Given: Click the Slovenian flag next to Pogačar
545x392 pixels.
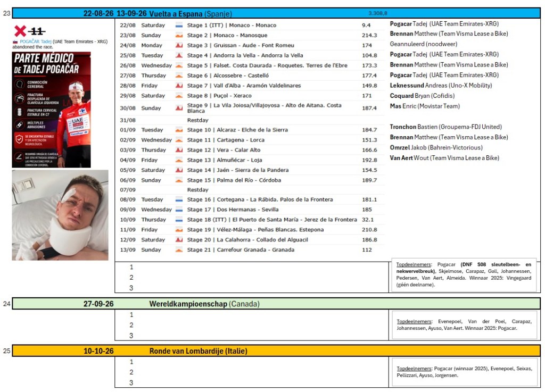Looking at the screenshot, I should [x=15, y=41].
